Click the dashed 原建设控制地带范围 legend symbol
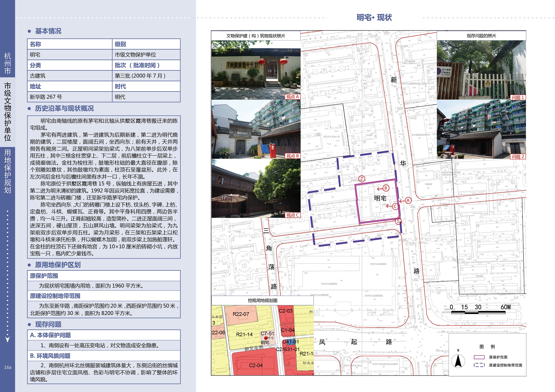 coord(479,365)
